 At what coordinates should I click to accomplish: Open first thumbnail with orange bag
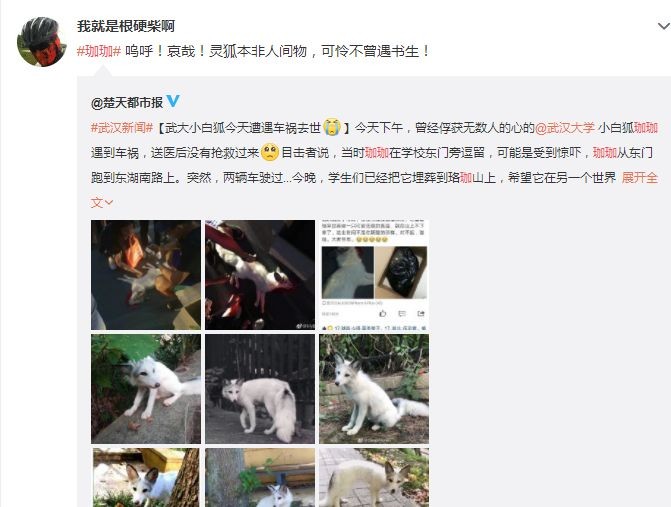click(x=145, y=275)
